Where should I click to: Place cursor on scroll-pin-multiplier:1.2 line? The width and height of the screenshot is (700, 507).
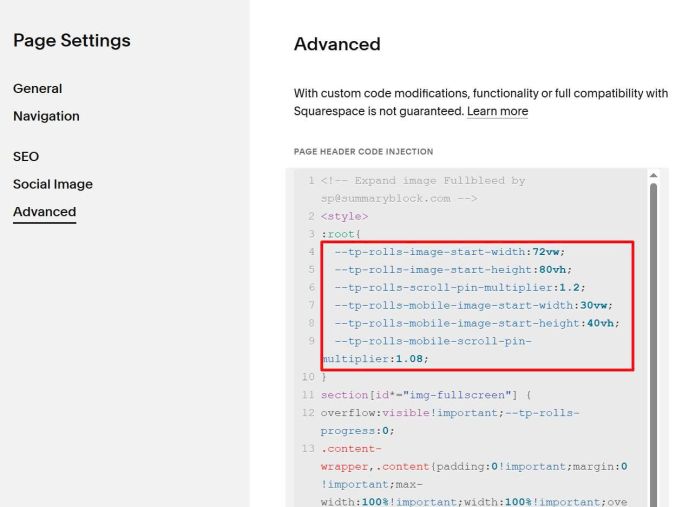point(457,288)
